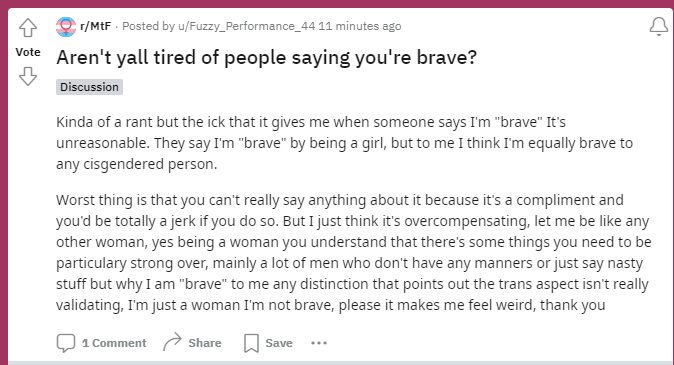Toggle post notifications with the bell icon
The image size is (674, 365).
(659, 27)
